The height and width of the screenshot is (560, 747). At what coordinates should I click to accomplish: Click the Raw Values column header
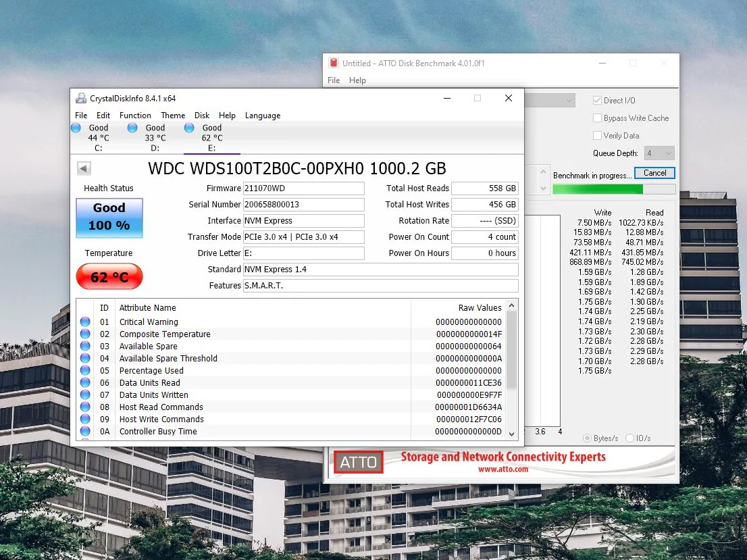point(480,308)
